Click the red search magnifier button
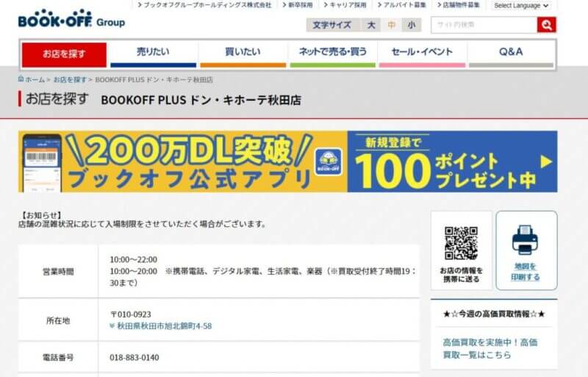The image size is (588, 377). 546,25
